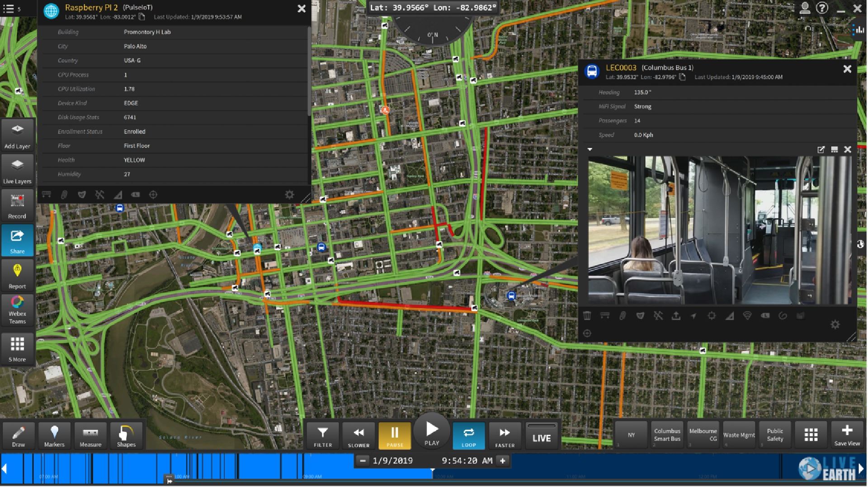Toggle the Loop playback mode

coord(469,436)
